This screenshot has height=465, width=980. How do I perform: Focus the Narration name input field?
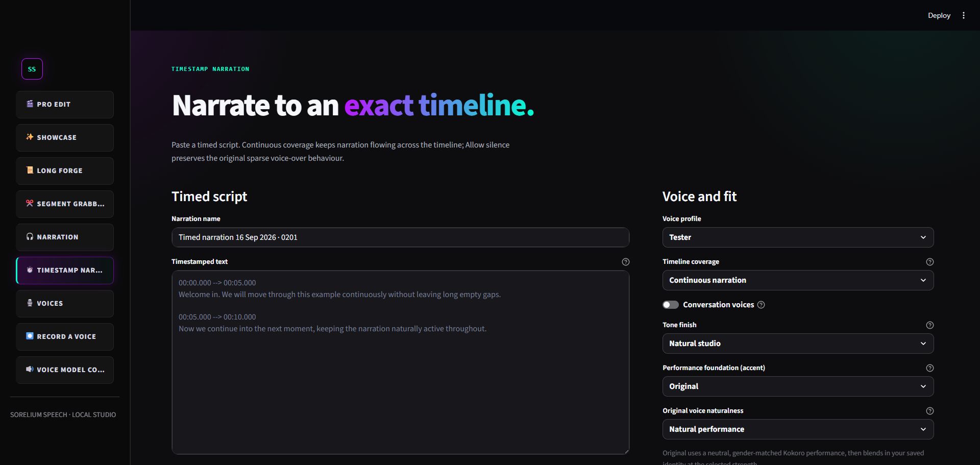coord(400,237)
